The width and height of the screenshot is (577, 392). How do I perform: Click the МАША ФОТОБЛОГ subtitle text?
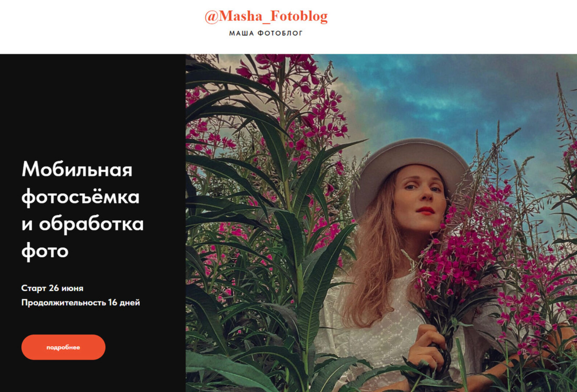pos(266,33)
